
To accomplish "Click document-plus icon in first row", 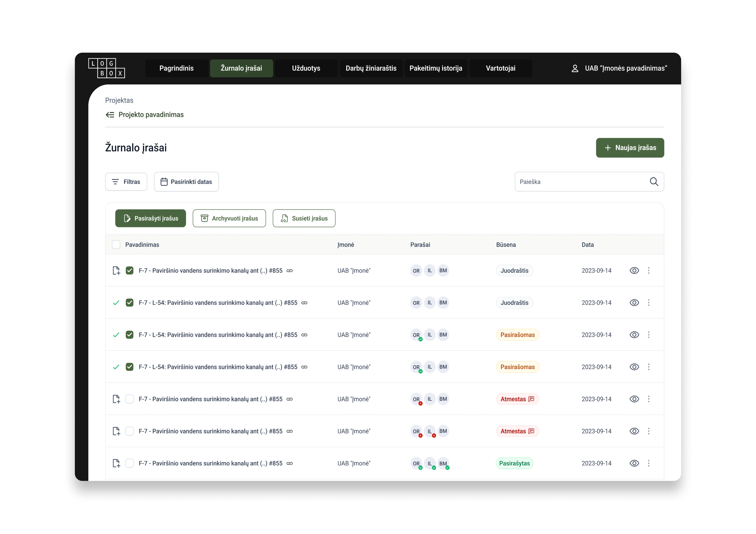I will [x=116, y=271].
